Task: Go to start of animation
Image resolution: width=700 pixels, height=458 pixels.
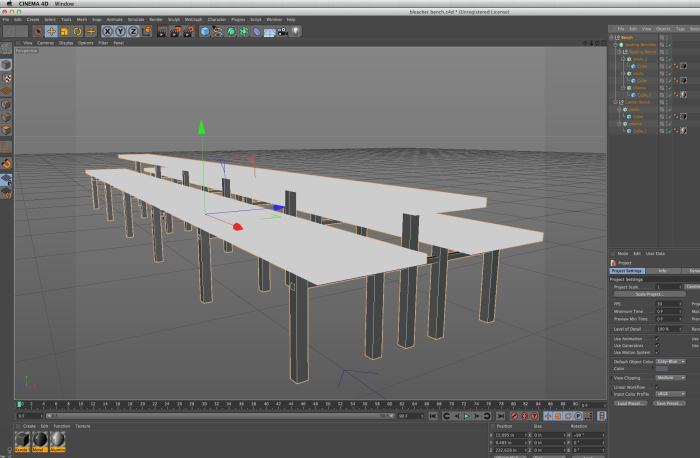Action: tap(433, 416)
